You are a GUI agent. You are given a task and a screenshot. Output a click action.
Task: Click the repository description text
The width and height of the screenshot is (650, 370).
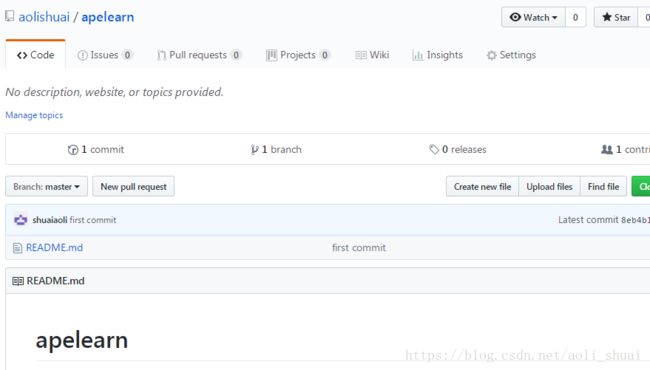114,92
